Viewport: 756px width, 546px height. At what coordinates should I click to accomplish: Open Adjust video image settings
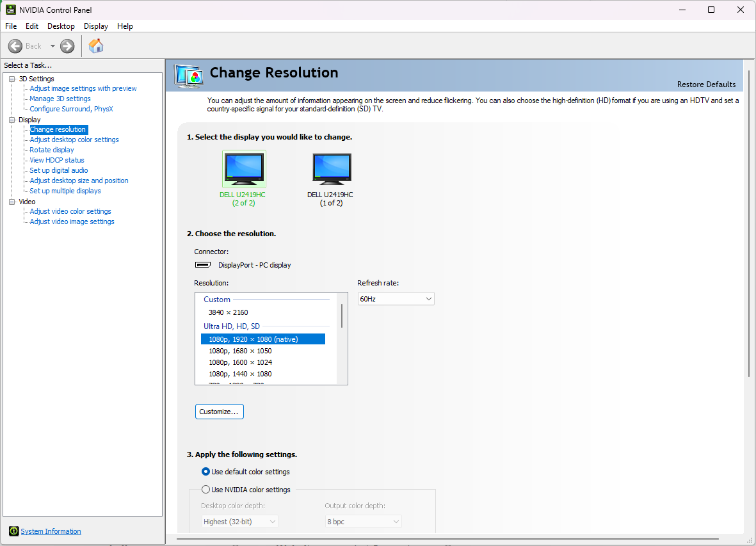(x=72, y=221)
